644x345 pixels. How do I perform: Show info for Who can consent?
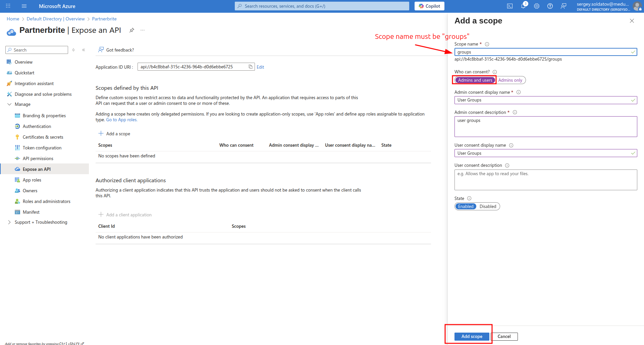495,72
